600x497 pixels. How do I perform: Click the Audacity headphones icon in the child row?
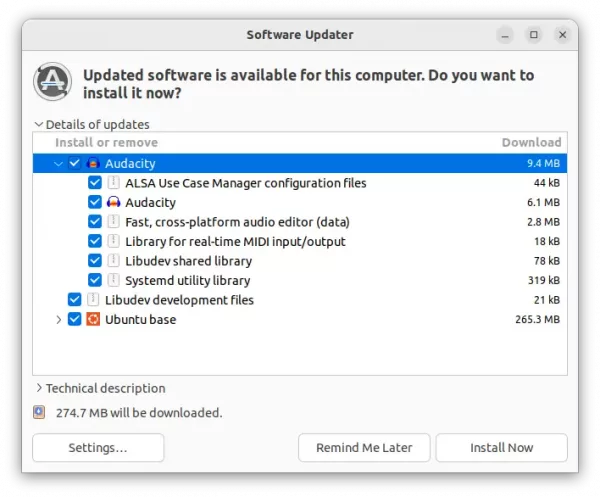pyautogui.click(x=113, y=202)
